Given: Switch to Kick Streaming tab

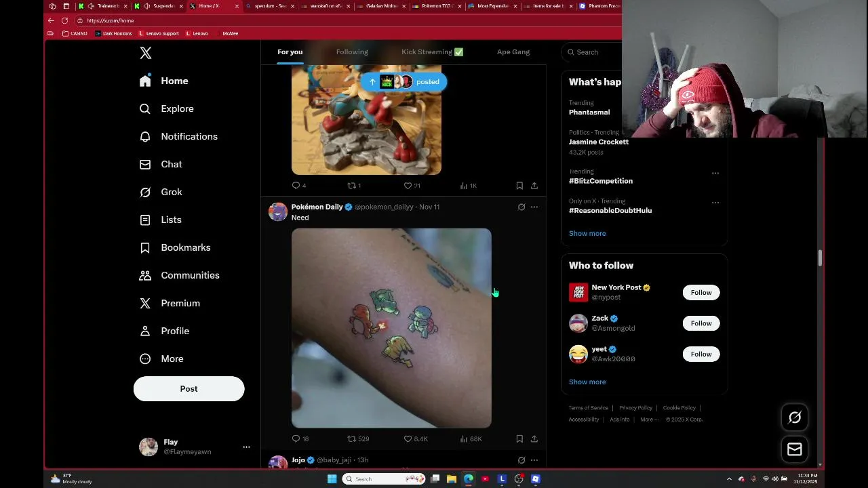Looking at the screenshot, I should 433,52.
